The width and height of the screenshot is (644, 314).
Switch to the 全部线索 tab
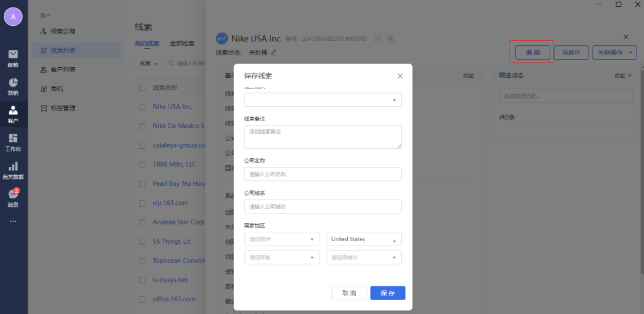click(182, 44)
